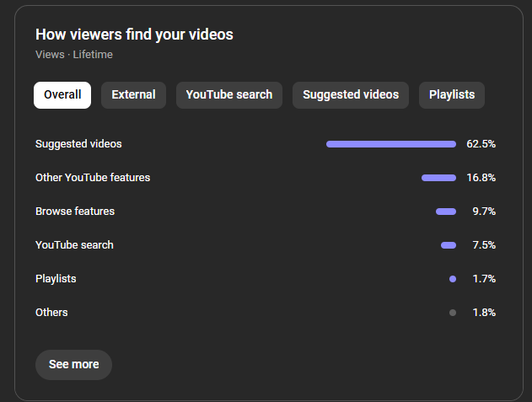Click the Playlists row label in list
The height and width of the screenshot is (402, 532).
(x=56, y=279)
